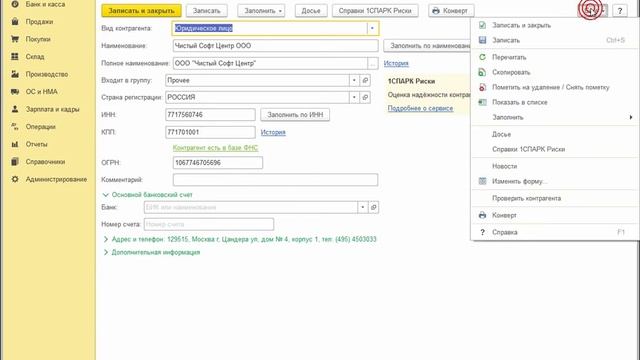The image size is (640, 360).
Task: Expand Дополнительная информация section
Action: pyautogui.click(x=106, y=253)
